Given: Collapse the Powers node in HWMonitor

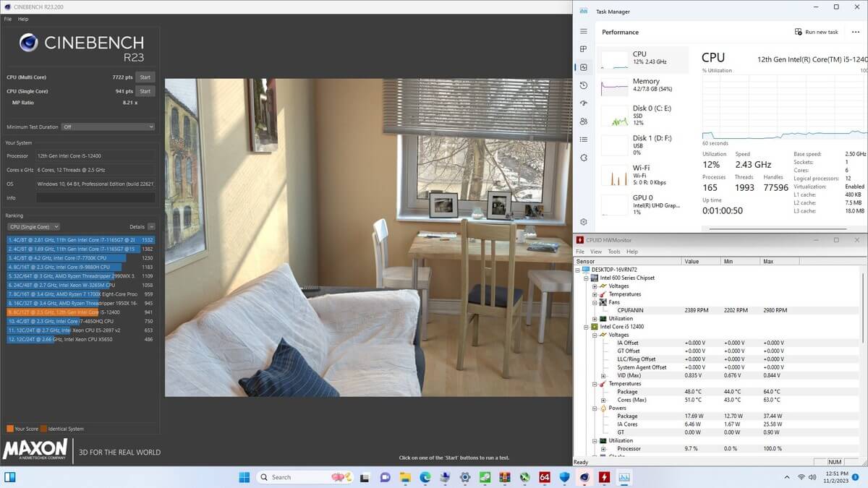Looking at the screenshot, I should coord(595,408).
